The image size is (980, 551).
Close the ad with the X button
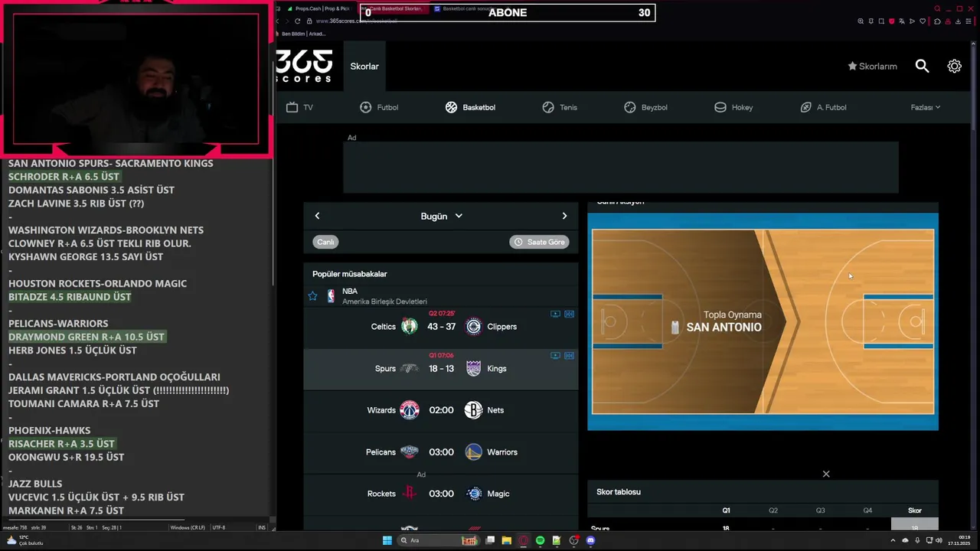click(x=826, y=474)
